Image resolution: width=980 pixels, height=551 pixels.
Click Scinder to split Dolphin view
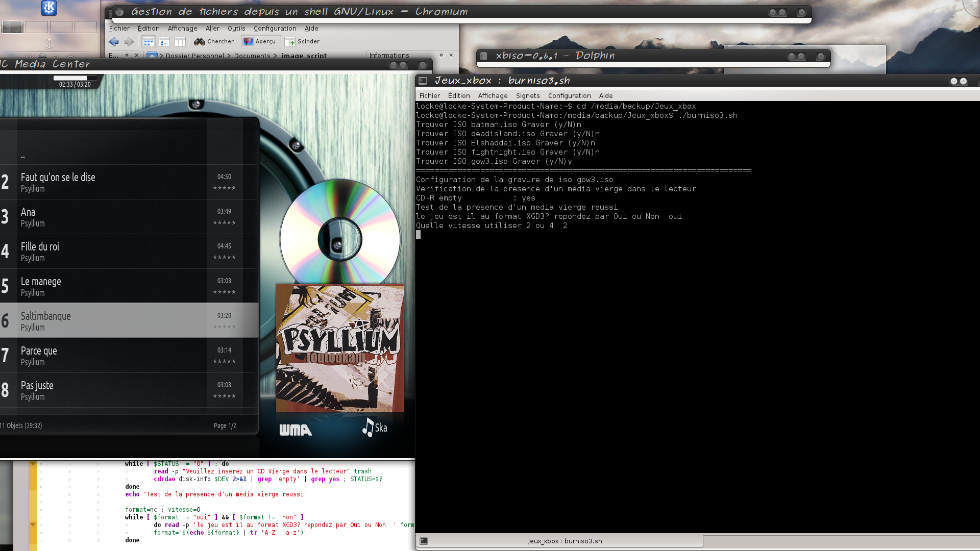[x=302, y=42]
